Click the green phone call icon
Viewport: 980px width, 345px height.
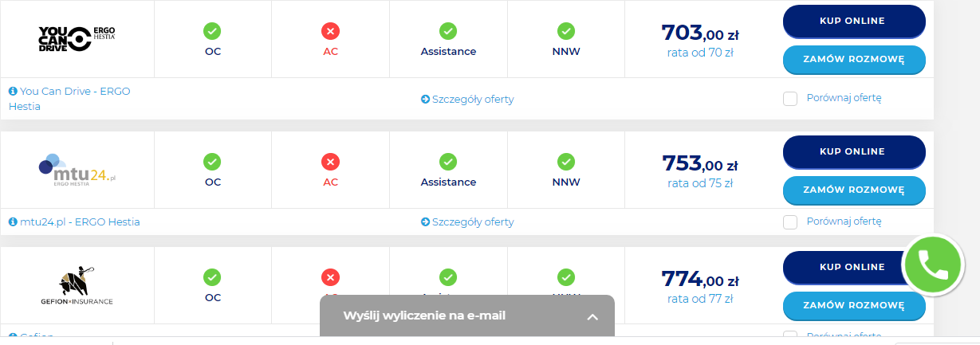pyautogui.click(x=932, y=265)
